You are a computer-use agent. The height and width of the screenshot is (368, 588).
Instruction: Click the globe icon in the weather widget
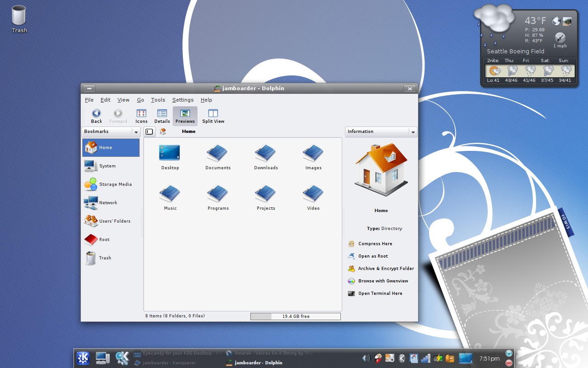coord(556,21)
